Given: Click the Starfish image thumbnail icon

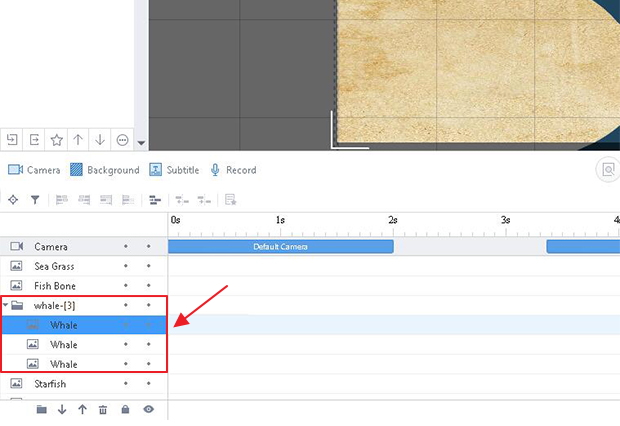Looking at the screenshot, I should pos(16,383).
